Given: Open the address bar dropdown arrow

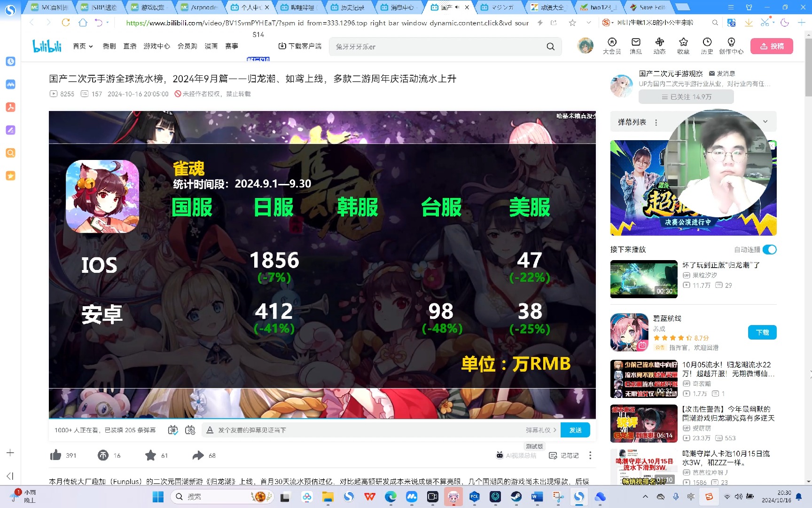Looking at the screenshot, I should pos(588,23).
